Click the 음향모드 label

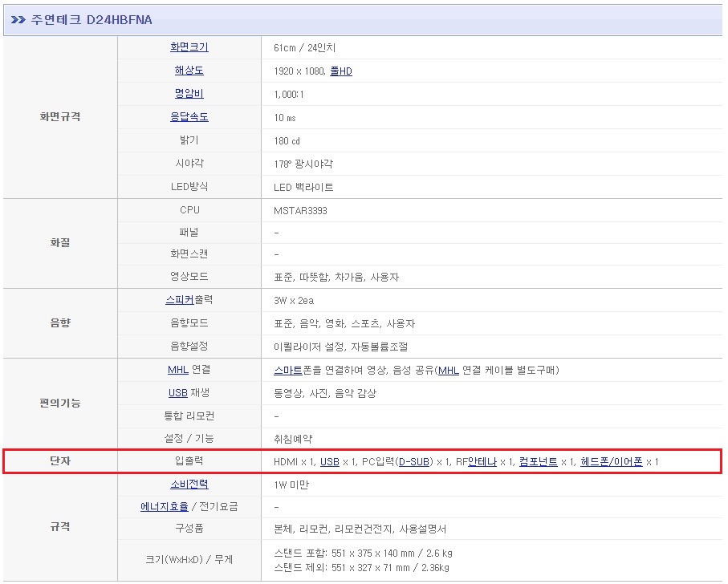pos(189,322)
